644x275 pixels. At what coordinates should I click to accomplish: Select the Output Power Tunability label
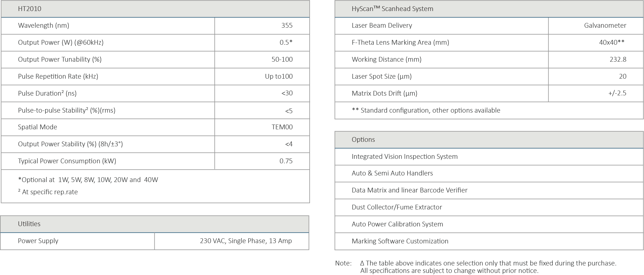pos(59,60)
